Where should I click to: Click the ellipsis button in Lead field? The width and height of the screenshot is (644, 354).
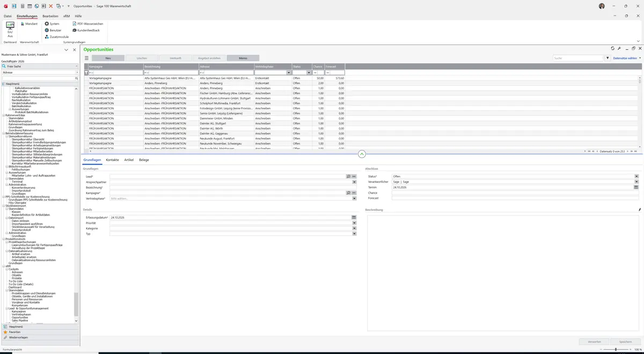point(354,176)
